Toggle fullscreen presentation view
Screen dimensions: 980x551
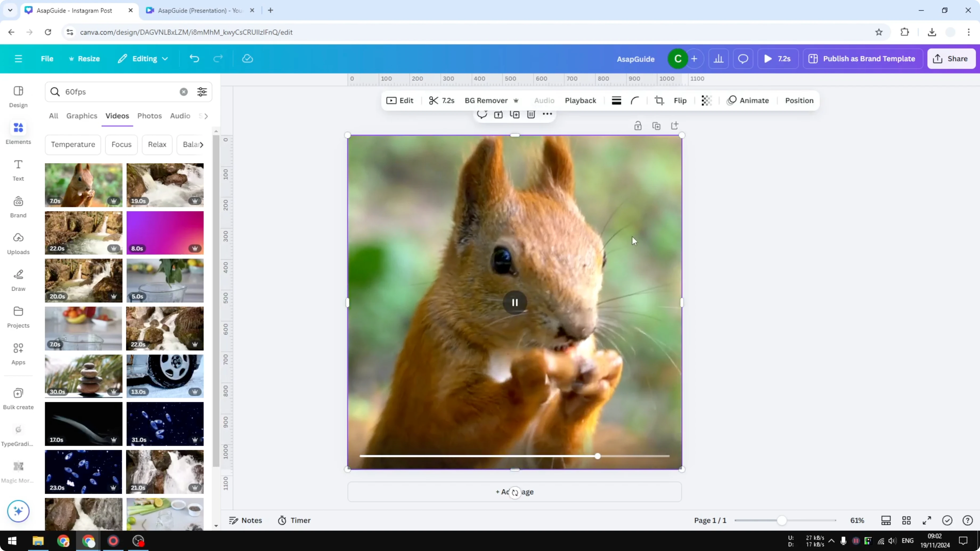[927, 520]
